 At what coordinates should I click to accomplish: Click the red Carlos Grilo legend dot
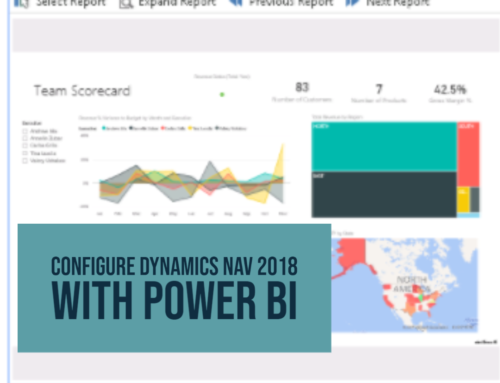pyautogui.click(x=163, y=128)
